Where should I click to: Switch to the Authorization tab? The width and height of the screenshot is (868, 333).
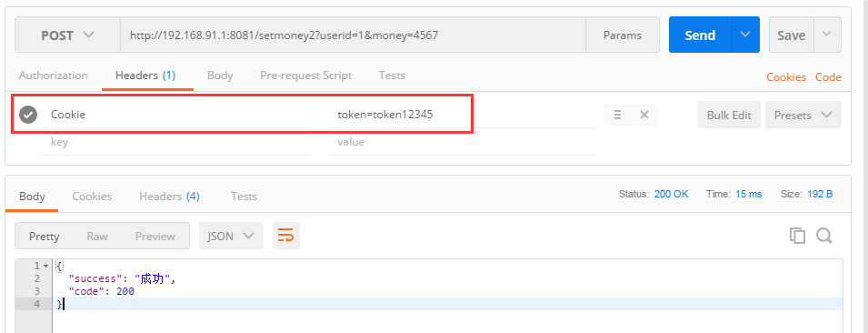(x=53, y=76)
